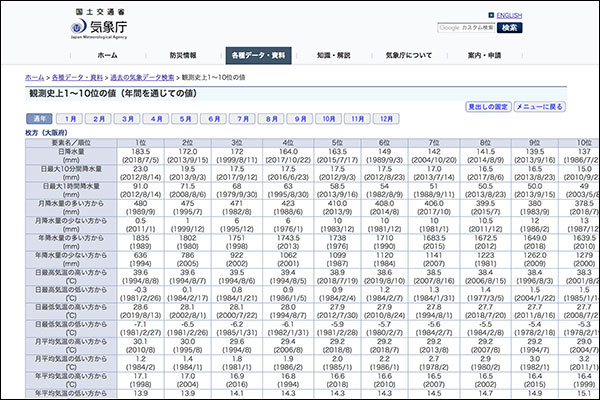Screen dimensions: 600x400
Task: Switch to the 6月 month tab
Action: click(x=213, y=118)
